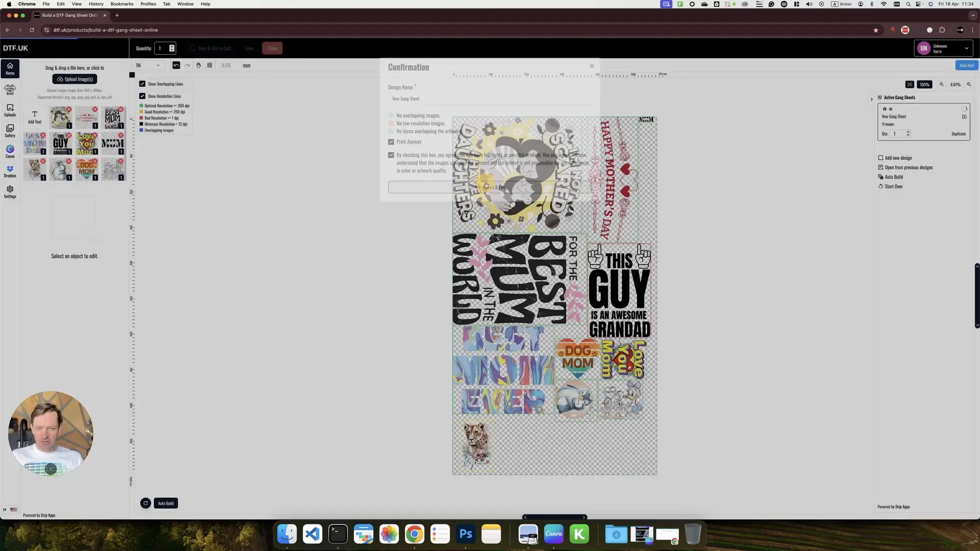
Task: Open the Home sidebar panel
Action: (x=10, y=68)
